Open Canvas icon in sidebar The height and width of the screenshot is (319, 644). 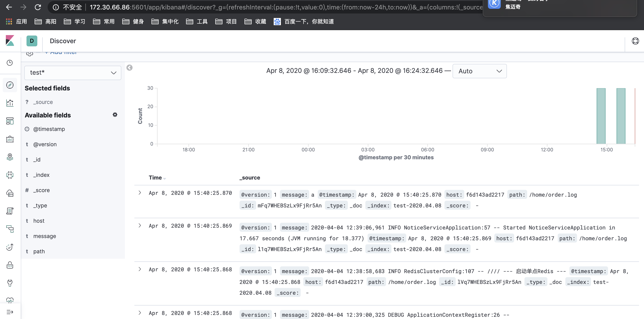click(x=10, y=139)
